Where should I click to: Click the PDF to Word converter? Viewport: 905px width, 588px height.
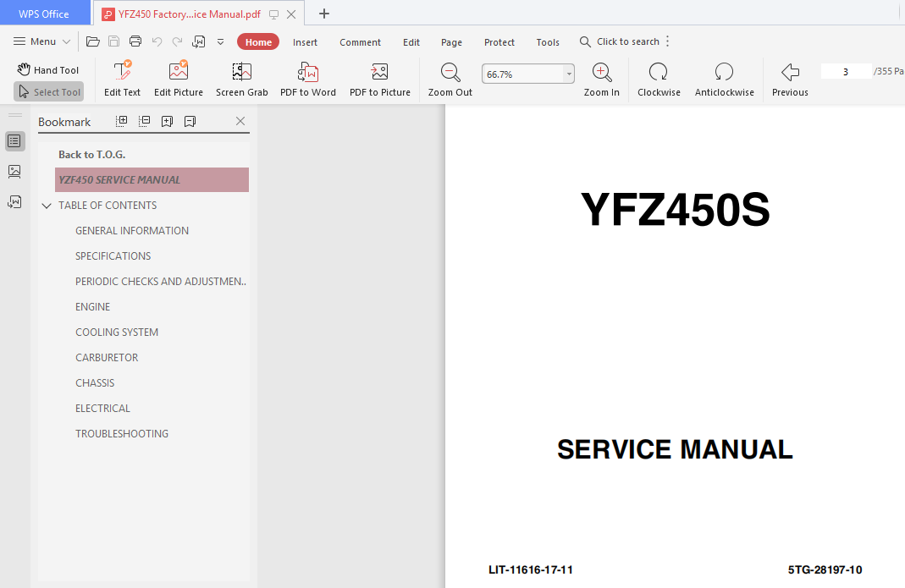point(307,79)
